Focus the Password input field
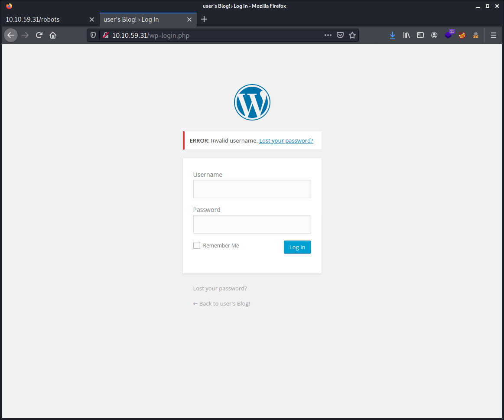Screen dimensions: 504x420 (252, 225)
